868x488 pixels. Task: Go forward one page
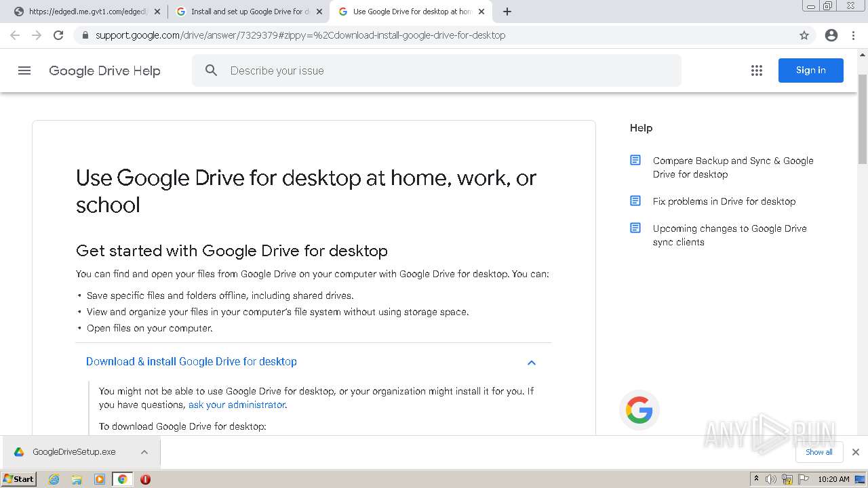coord(37,35)
